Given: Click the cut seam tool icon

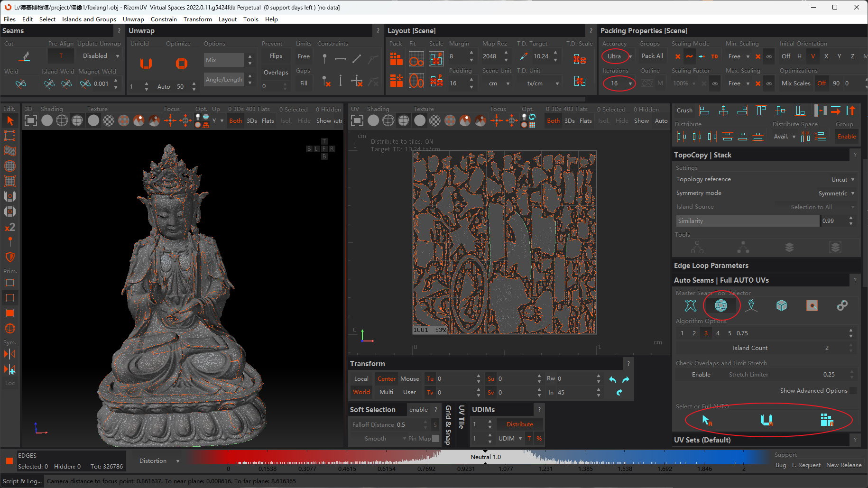Looking at the screenshot, I should [25, 57].
